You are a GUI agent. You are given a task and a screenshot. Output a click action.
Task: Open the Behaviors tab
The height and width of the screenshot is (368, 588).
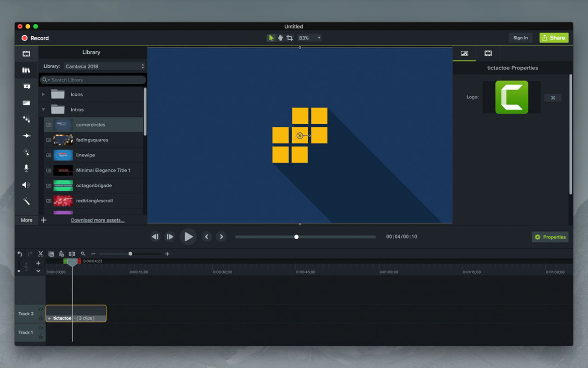click(26, 119)
